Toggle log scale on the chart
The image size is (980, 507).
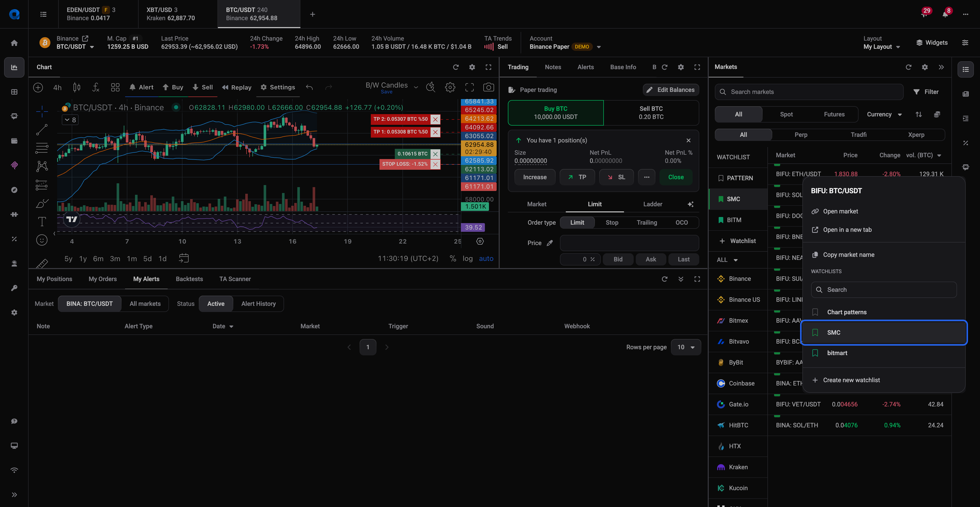[x=468, y=258]
